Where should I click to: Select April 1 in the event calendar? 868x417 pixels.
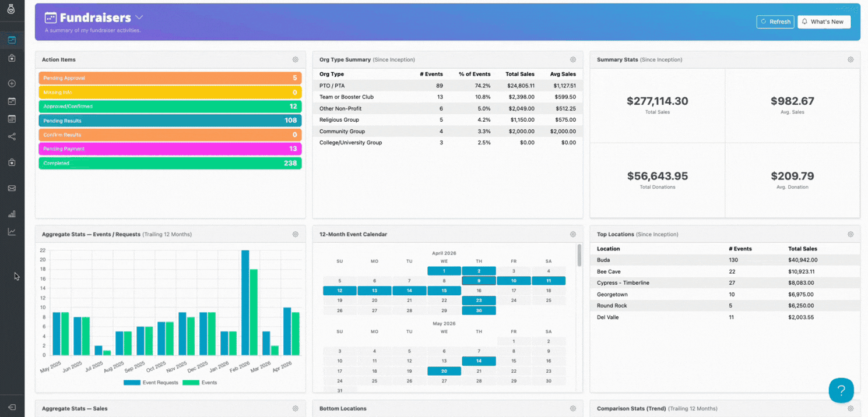pyautogui.click(x=444, y=271)
